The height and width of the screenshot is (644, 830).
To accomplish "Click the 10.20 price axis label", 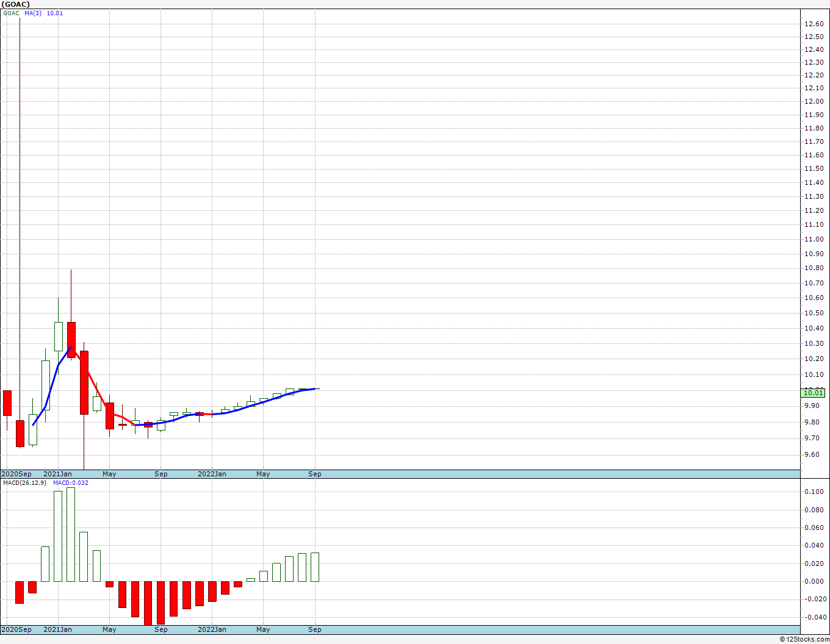I will [814, 359].
